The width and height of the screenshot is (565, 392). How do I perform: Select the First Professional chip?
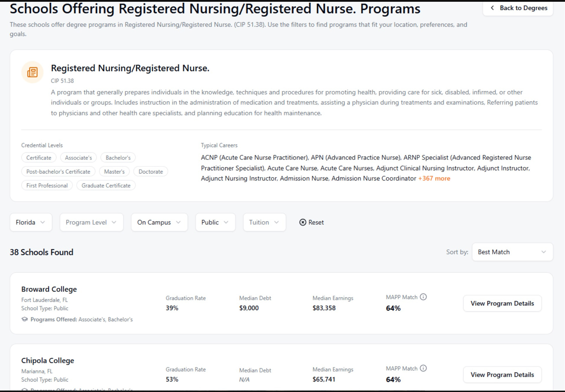tap(47, 185)
